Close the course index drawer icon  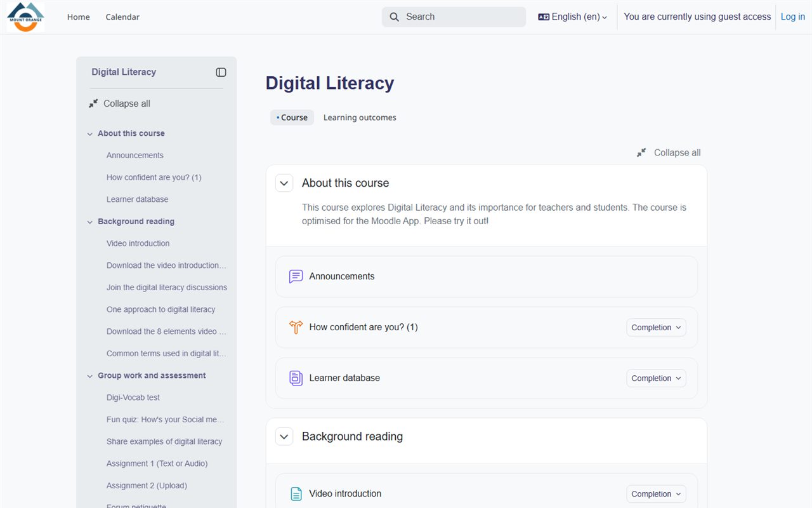(x=221, y=72)
